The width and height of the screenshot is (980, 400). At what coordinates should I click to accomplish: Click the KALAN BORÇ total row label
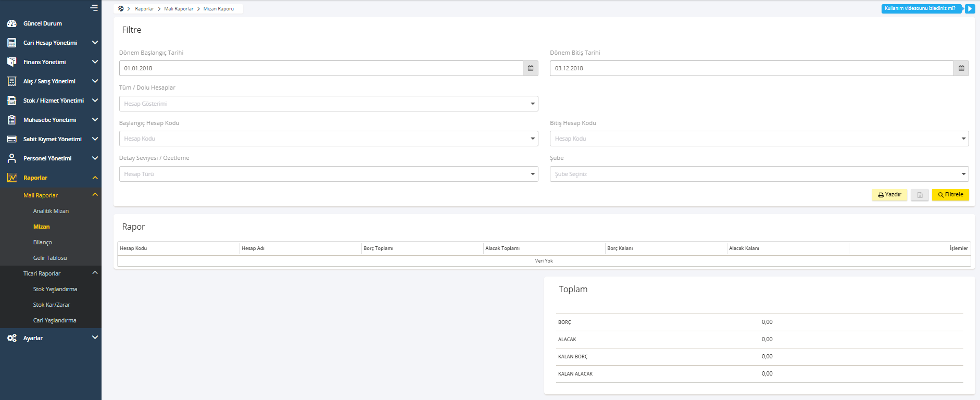click(x=573, y=357)
